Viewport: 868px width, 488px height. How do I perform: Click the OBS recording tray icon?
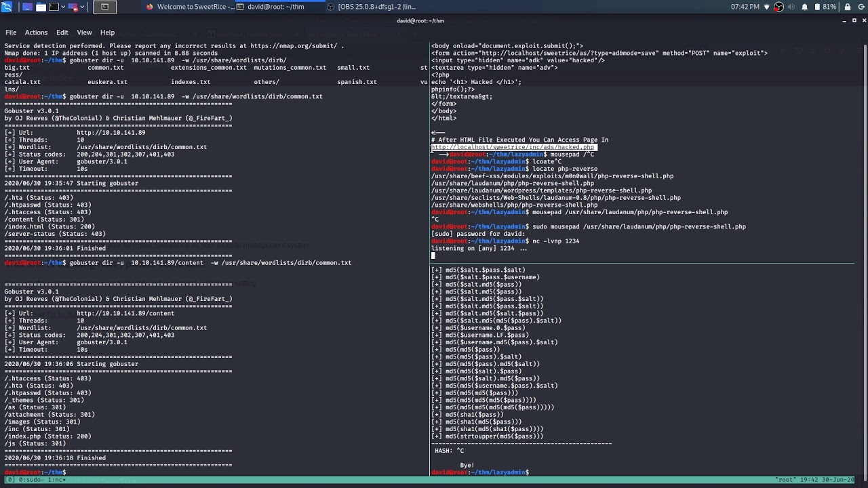coord(779,7)
